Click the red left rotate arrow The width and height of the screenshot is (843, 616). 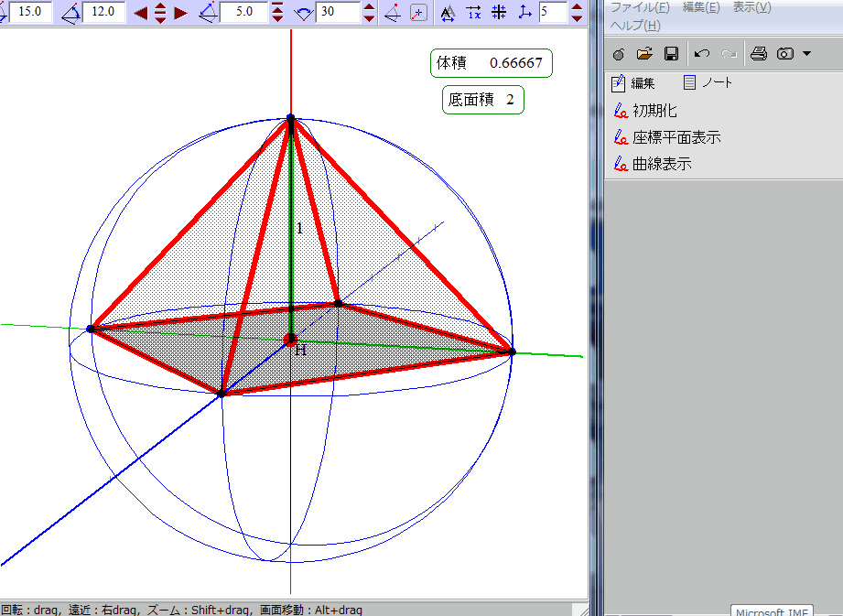(140, 13)
